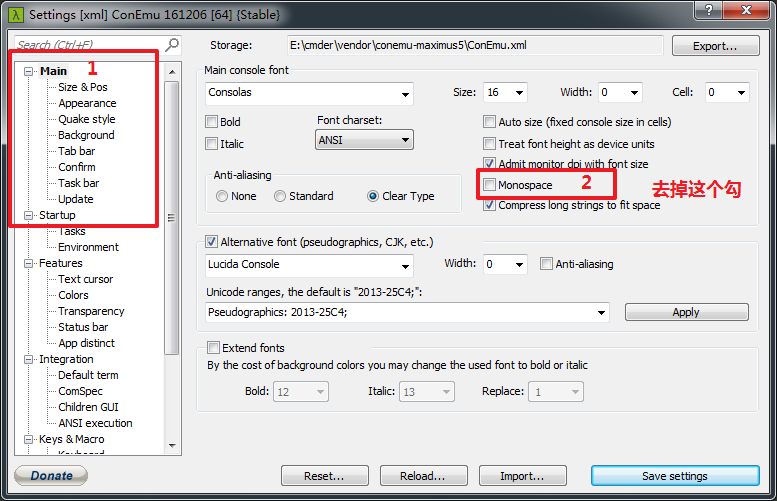This screenshot has height=501, width=777.
Task: Disable the Alternative font checkbox
Action: point(212,242)
